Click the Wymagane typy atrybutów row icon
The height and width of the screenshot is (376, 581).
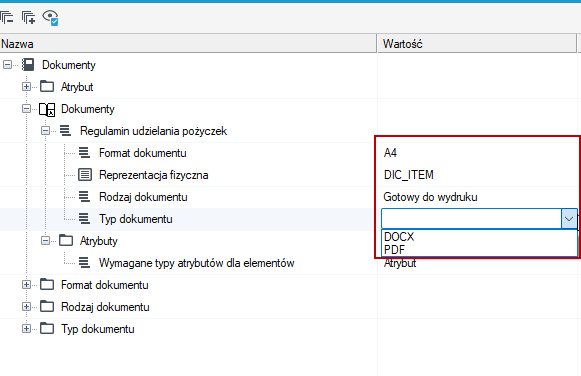coord(84,263)
